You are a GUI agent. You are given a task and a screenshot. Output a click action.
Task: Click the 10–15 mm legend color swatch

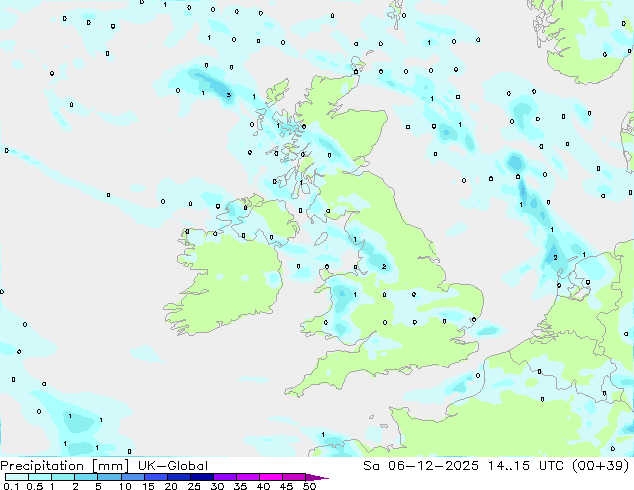132,477
